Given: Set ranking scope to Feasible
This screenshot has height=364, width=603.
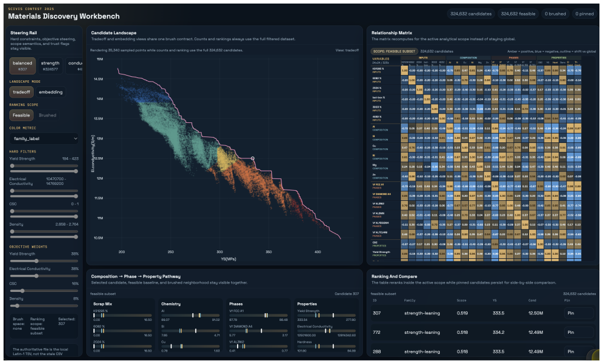Looking at the screenshot, I should (x=21, y=115).
